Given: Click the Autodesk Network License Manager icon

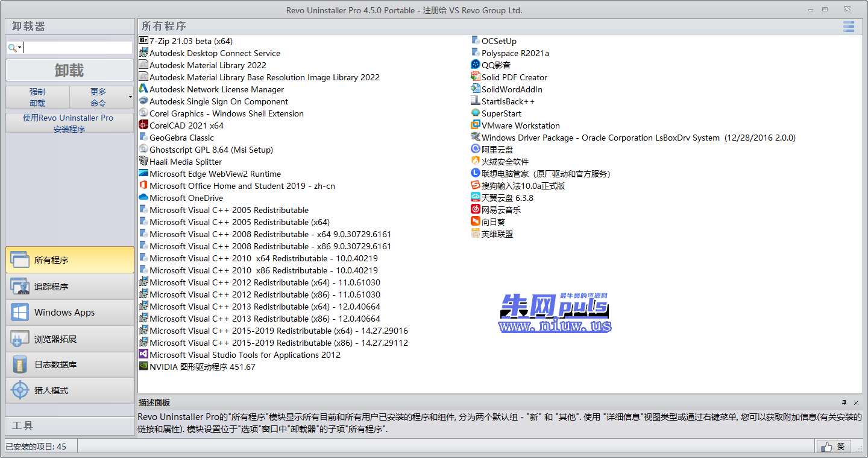Looking at the screenshot, I should [143, 89].
